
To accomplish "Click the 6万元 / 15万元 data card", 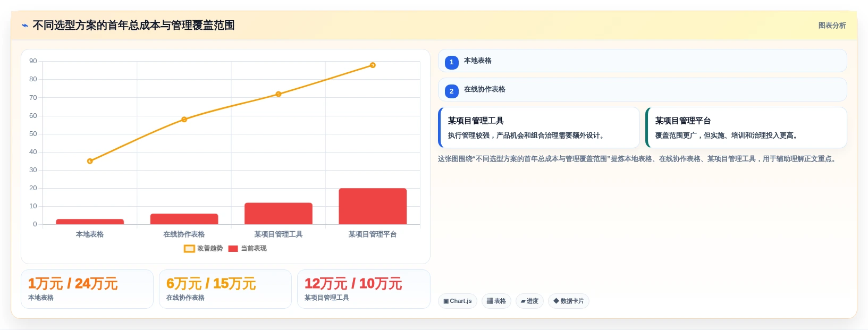I will 225,289.
